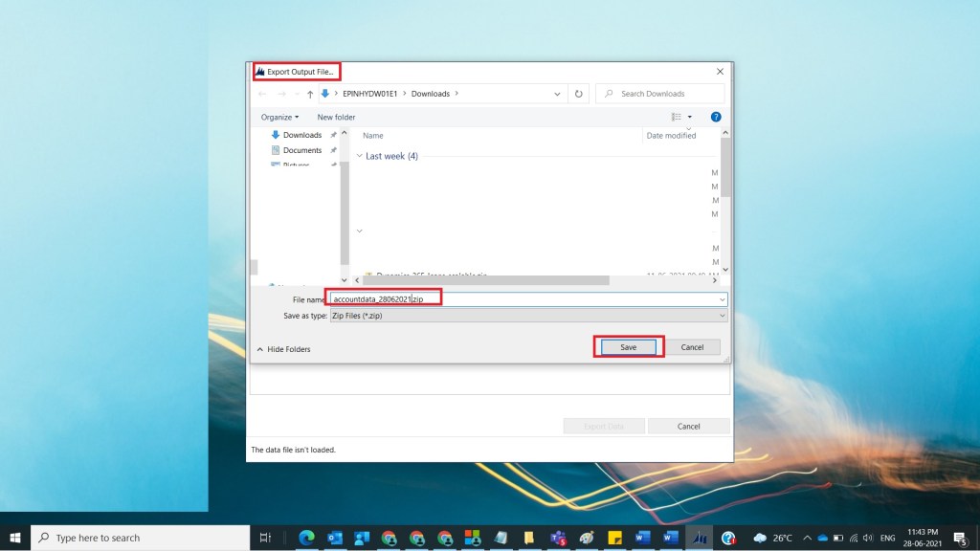Cancel the Export Output File dialog

pyautogui.click(x=692, y=347)
